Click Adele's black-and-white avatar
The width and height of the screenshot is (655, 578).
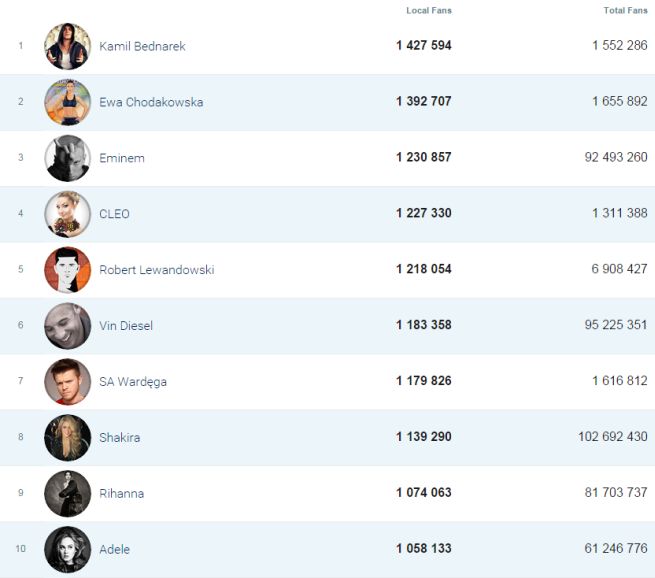tap(67, 549)
